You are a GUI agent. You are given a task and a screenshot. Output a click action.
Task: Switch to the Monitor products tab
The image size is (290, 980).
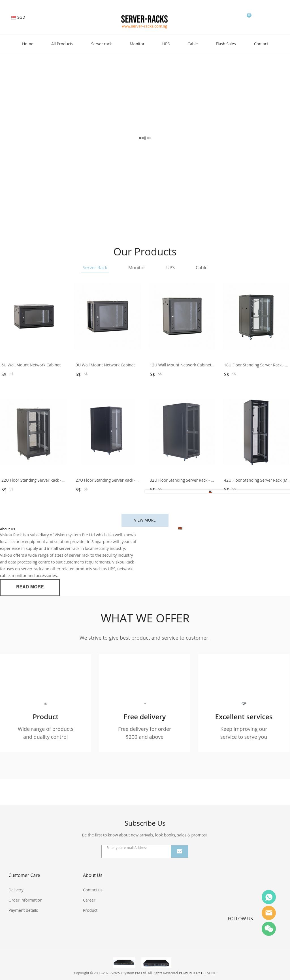[137, 268]
